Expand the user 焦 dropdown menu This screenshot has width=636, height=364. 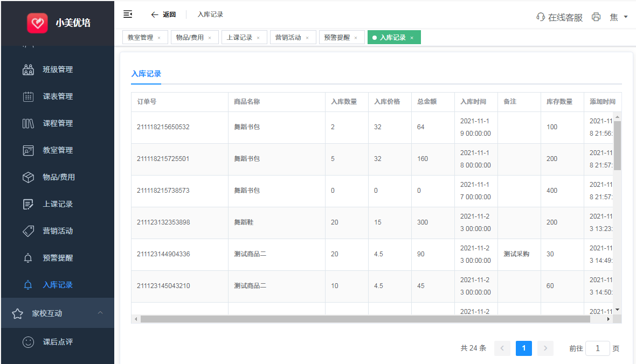[619, 17]
